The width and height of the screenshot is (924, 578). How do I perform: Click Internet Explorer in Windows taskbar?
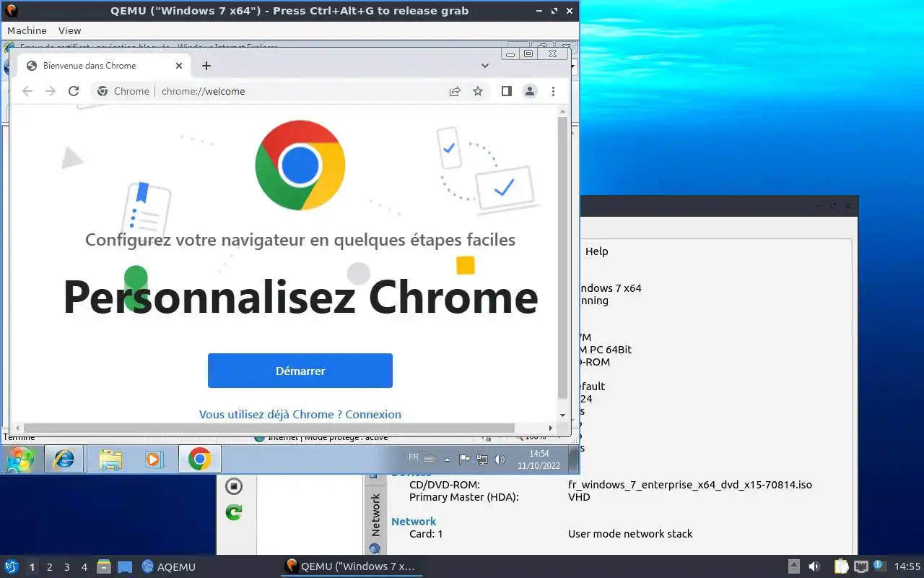(64, 460)
